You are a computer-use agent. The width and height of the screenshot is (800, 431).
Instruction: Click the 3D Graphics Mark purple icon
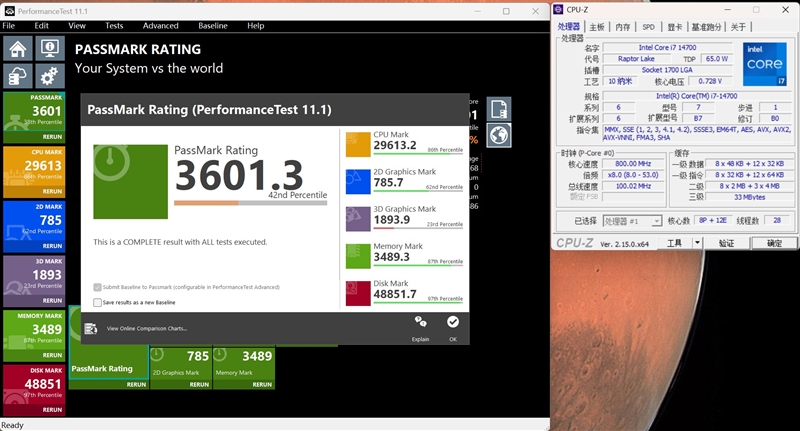[x=358, y=219]
